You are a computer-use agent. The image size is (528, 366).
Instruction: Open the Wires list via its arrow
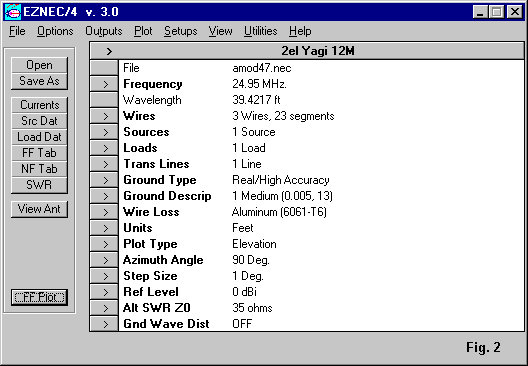point(104,116)
